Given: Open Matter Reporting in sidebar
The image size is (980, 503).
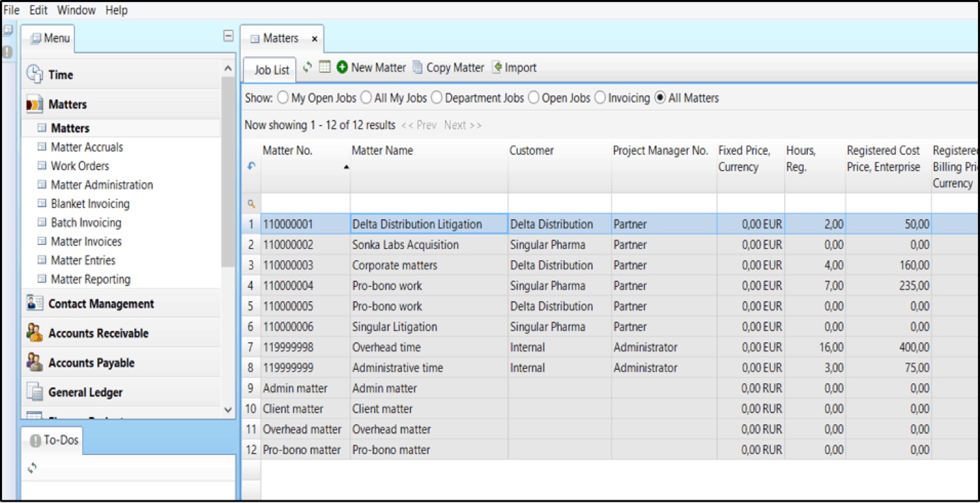Looking at the screenshot, I should (x=90, y=279).
